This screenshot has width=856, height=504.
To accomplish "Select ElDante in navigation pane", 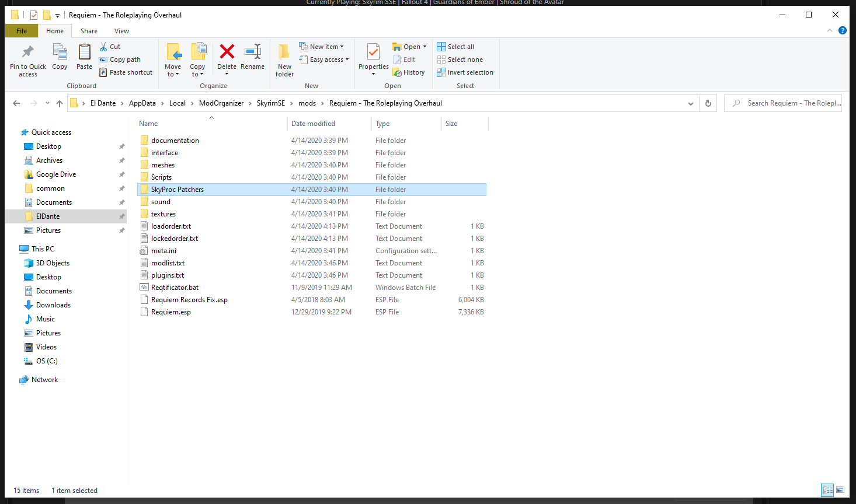I will coord(66,216).
